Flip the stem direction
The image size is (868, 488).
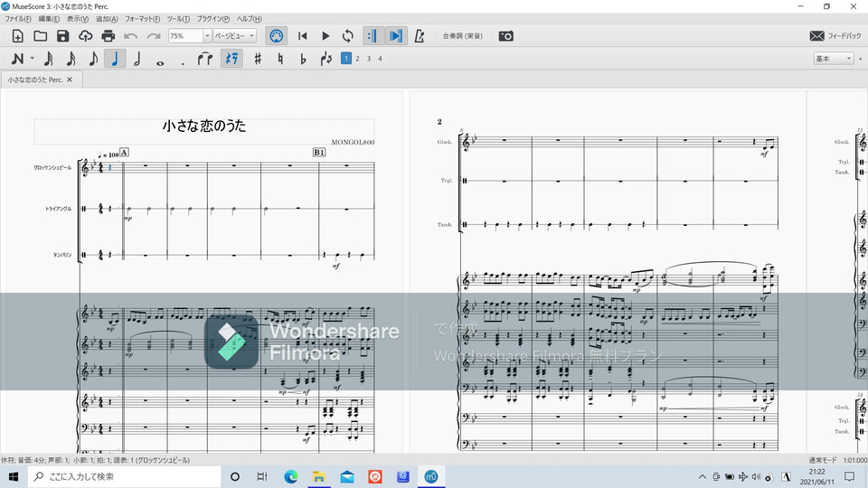pos(326,59)
